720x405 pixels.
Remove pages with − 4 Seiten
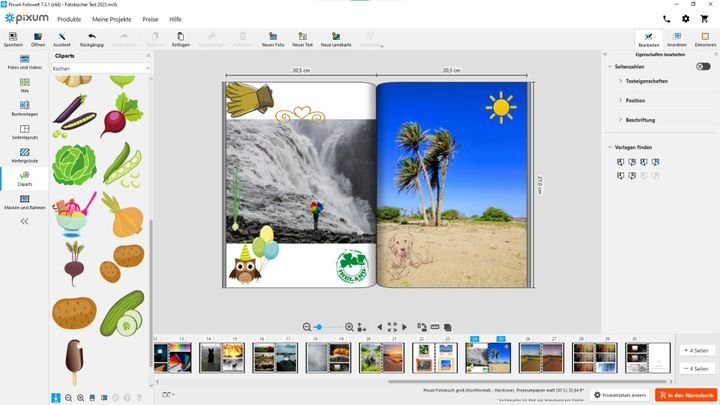coord(697,369)
